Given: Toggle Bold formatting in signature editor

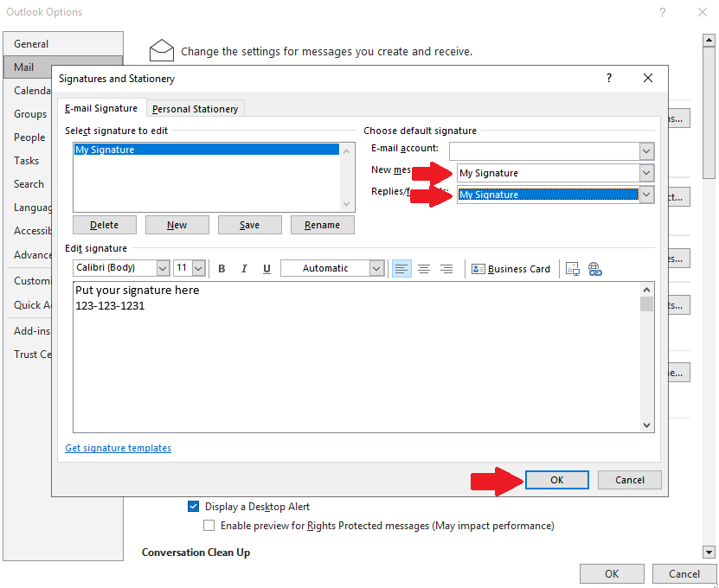Looking at the screenshot, I should (221, 269).
